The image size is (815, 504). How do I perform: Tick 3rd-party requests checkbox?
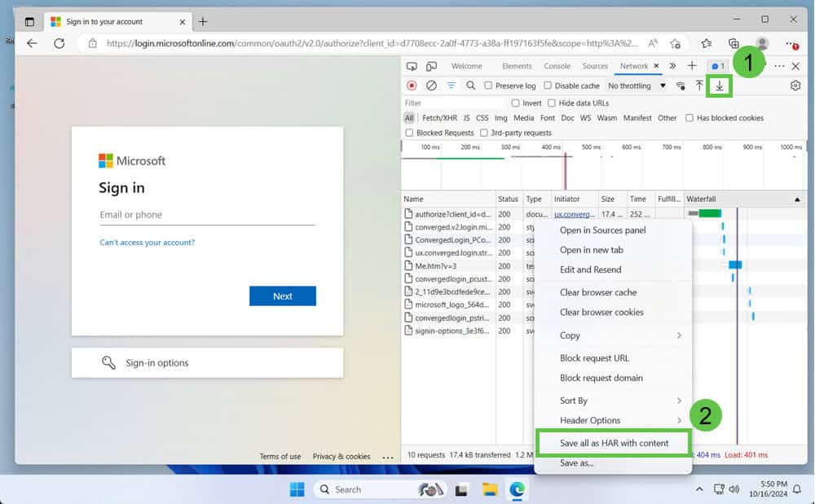pyautogui.click(x=484, y=133)
